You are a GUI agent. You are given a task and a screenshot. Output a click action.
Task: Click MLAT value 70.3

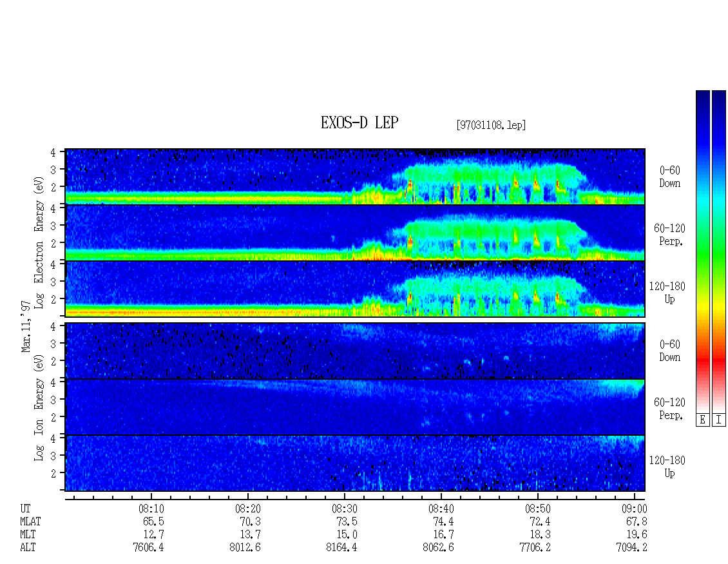click(250, 521)
